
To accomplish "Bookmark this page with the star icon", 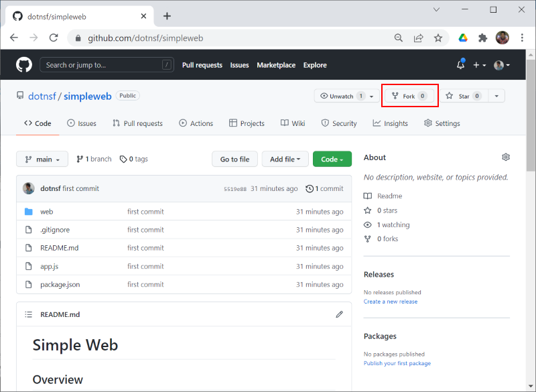I will click(x=438, y=38).
